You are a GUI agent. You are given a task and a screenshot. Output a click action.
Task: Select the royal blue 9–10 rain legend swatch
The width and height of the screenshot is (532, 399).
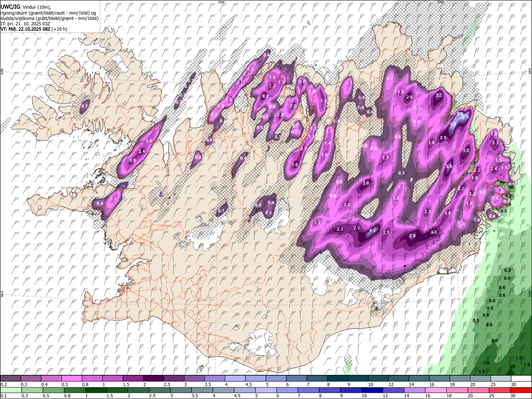[x=351, y=390]
